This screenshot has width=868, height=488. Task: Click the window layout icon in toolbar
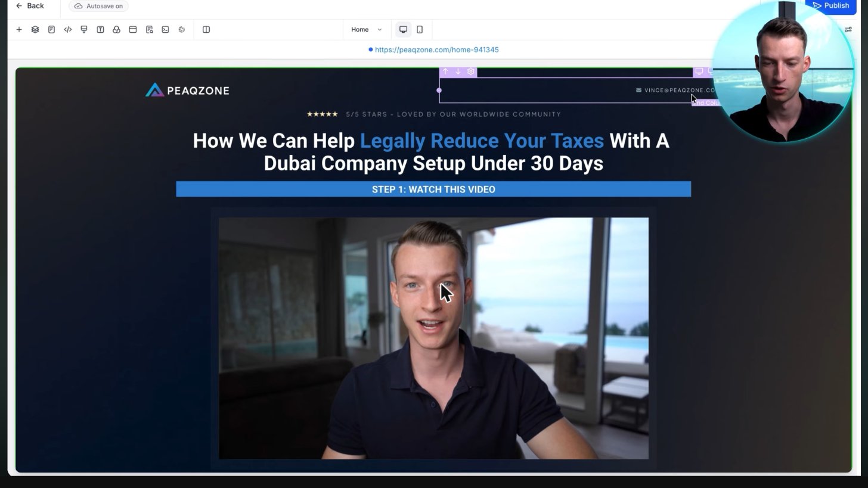tap(133, 30)
